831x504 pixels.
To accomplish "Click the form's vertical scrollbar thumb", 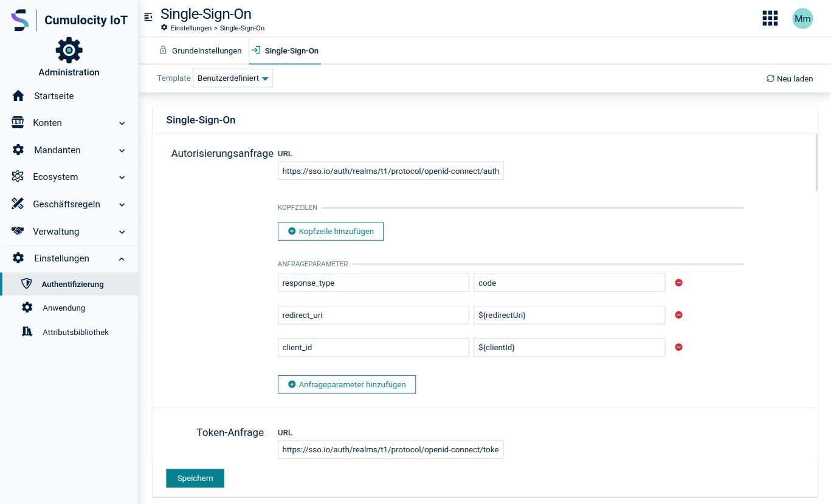I will [816, 162].
